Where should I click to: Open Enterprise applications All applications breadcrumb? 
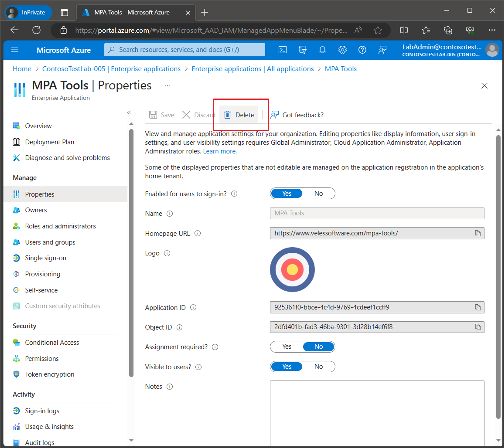253,69
